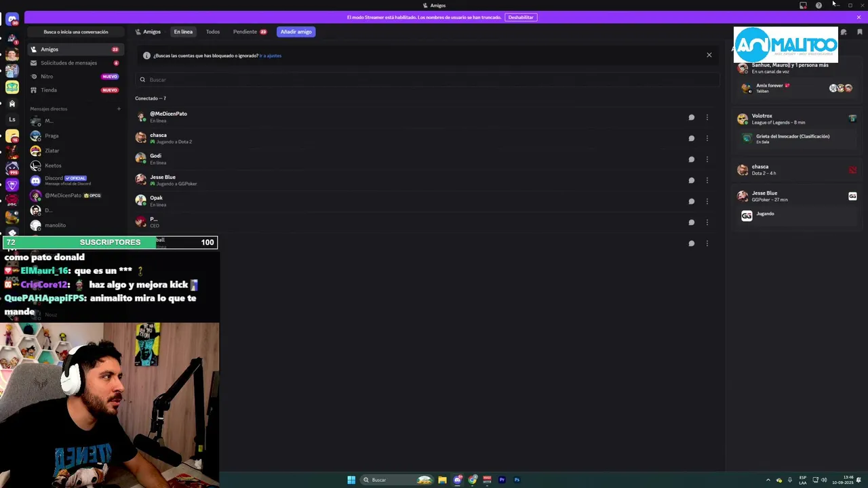Open the Help question mark icon
This screenshot has height=488, width=868.
click(x=818, y=5)
